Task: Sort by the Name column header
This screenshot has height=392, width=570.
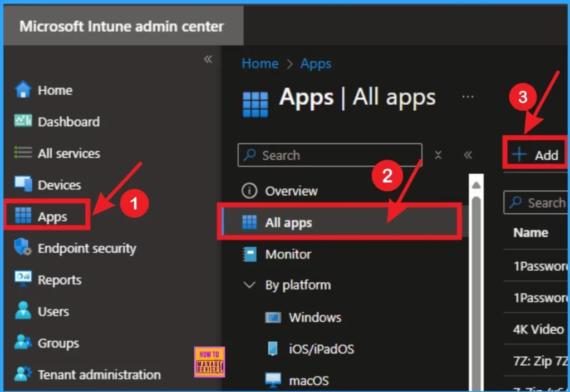Action: click(x=530, y=233)
